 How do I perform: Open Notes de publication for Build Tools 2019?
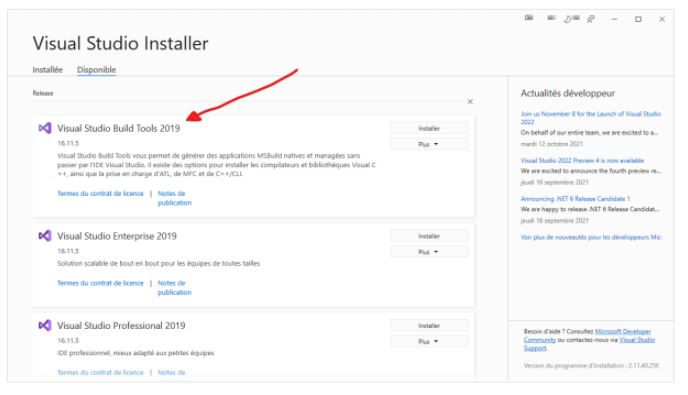point(174,198)
